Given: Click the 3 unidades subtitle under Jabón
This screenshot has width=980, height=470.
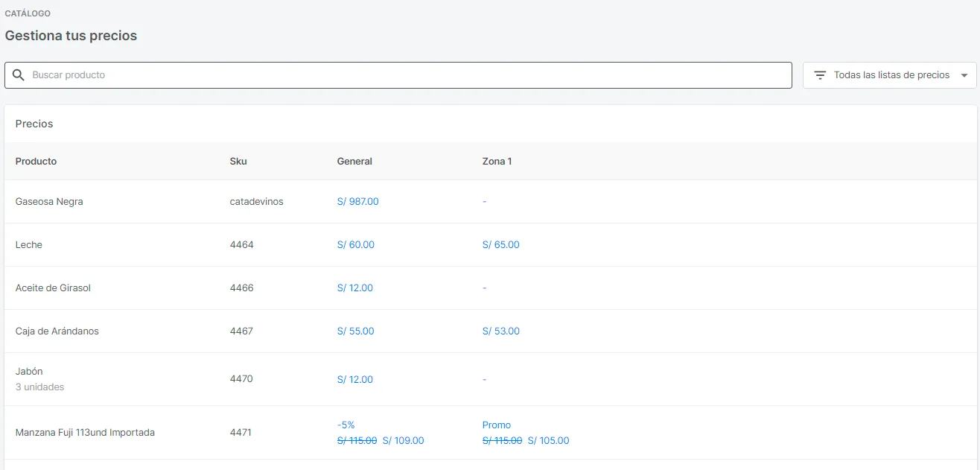Looking at the screenshot, I should click(x=39, y=387).
